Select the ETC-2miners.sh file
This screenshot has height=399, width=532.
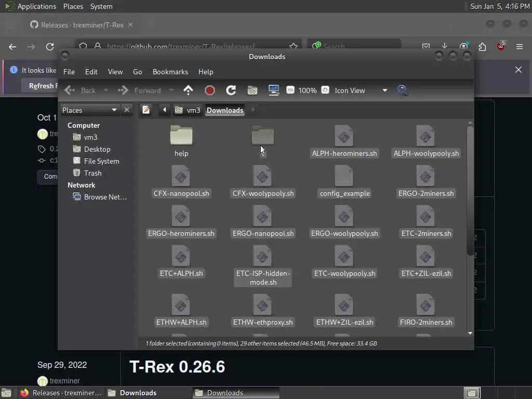tap(426, 221)
